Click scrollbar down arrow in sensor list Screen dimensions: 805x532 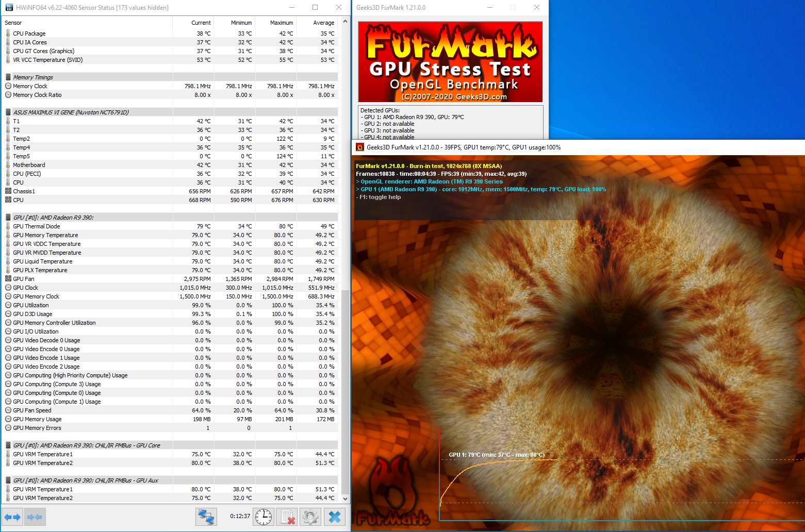coord(346,499)
